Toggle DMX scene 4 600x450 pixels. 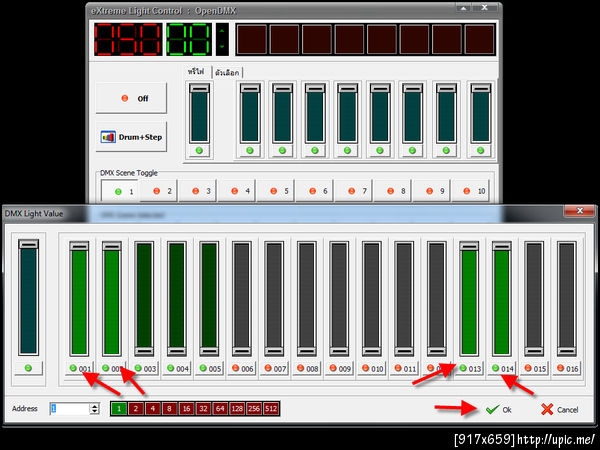point(236,191)
